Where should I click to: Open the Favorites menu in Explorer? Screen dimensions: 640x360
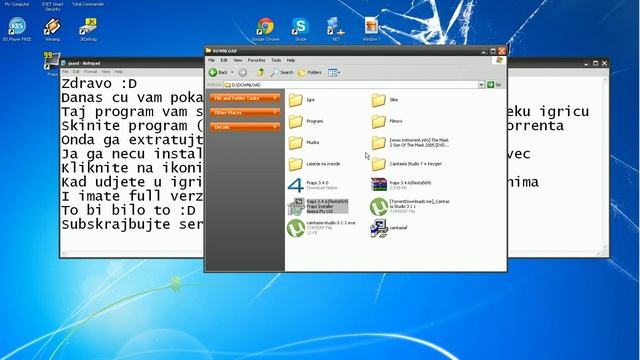tap(256, 60)
